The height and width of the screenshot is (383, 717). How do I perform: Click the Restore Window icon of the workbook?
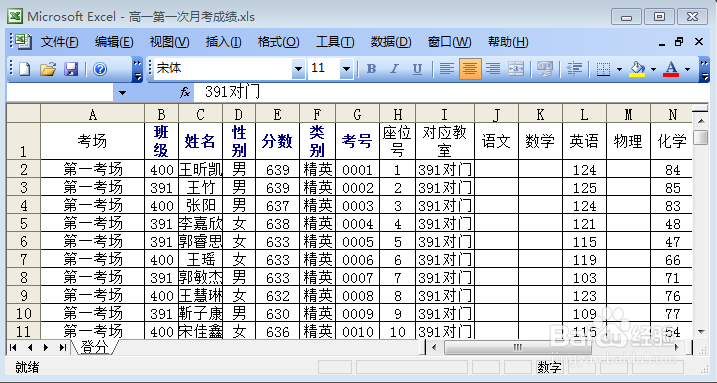pyautogui.click(x=679, y=42)
